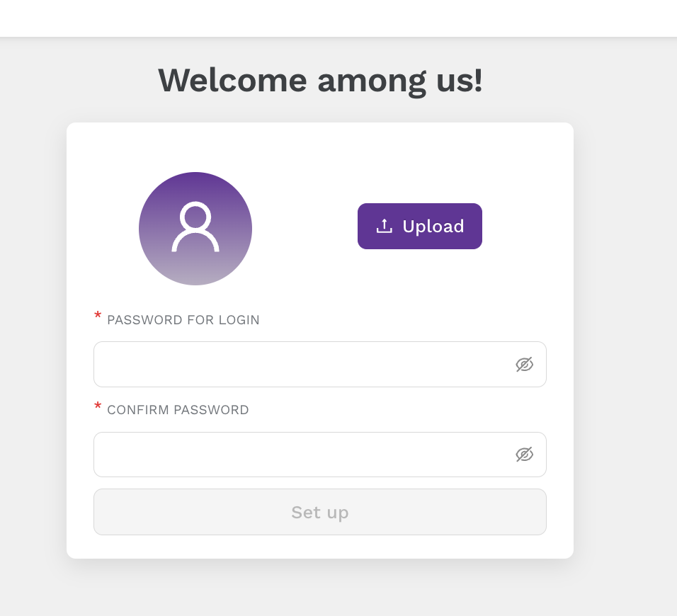Click the PASSWORD FOR LOGIN label

[x=183, y=320]
